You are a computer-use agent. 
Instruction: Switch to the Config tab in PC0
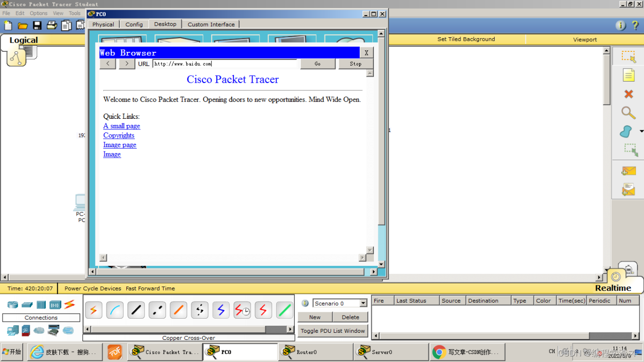(x=134, y=24)
